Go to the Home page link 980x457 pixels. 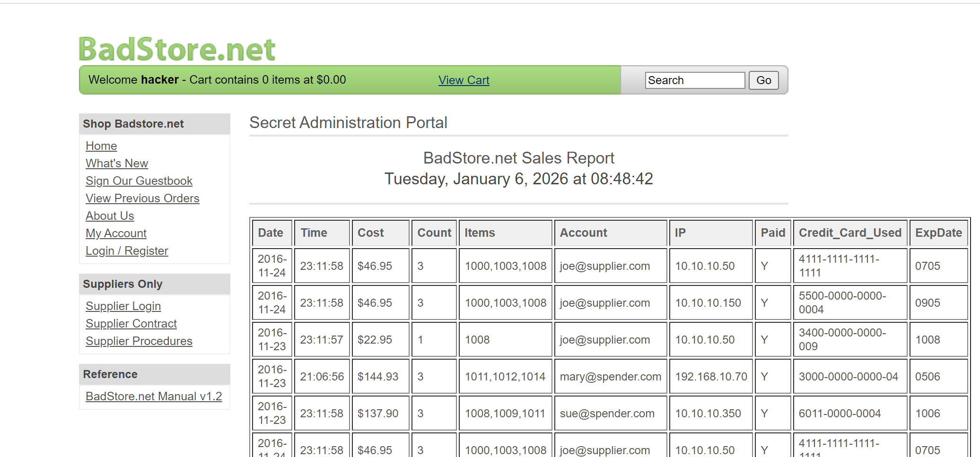101,146
